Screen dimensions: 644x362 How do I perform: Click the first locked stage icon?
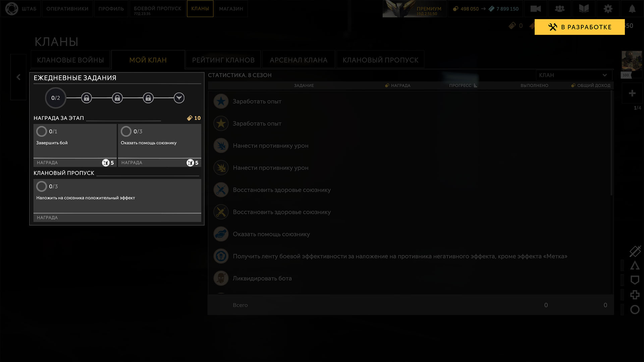coord(87,98)
